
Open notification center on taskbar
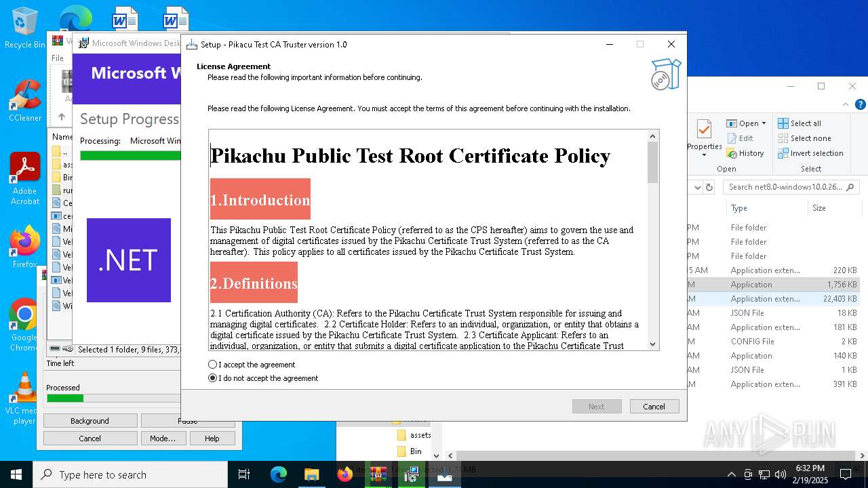click(846, 474)
